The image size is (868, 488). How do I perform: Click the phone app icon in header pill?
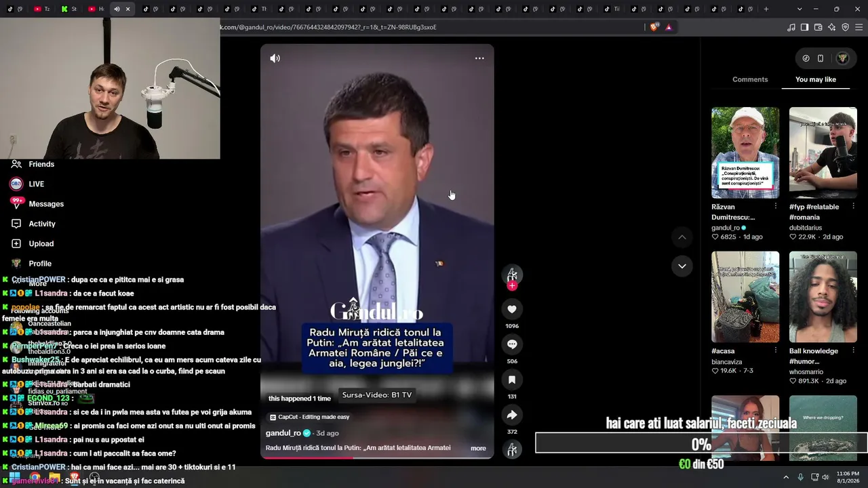821,58
